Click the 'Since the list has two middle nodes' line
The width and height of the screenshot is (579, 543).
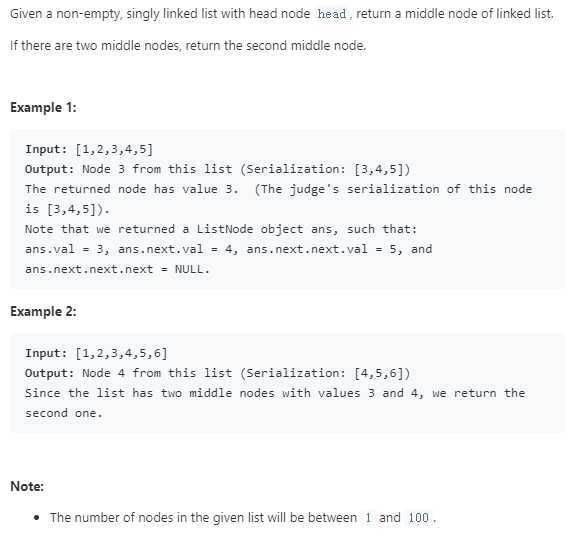click(x=275, y=393)
